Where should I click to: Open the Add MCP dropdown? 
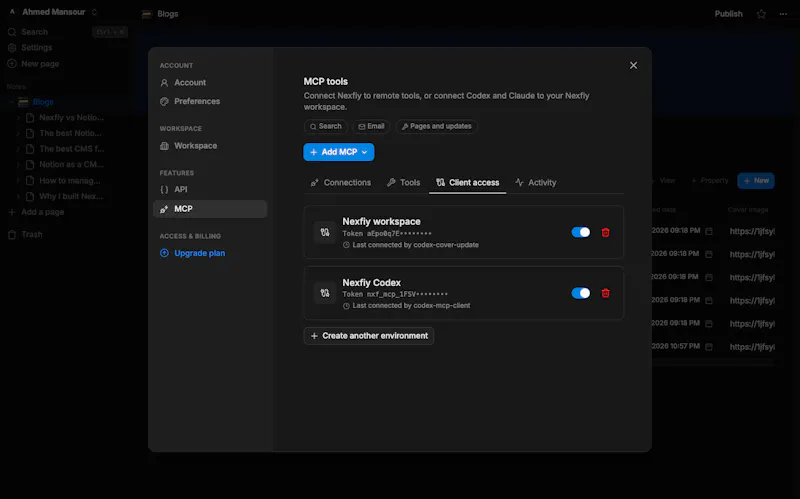tap(339, 152)
